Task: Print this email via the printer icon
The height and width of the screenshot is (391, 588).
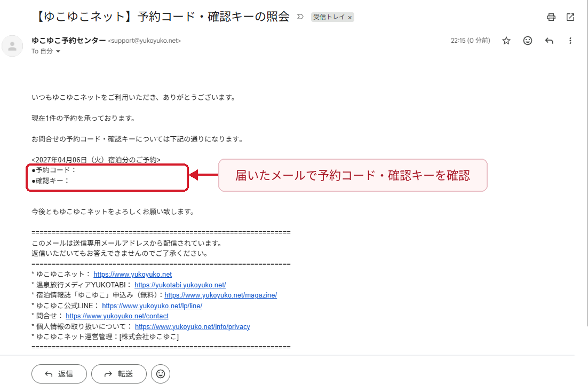Action: 551,17
